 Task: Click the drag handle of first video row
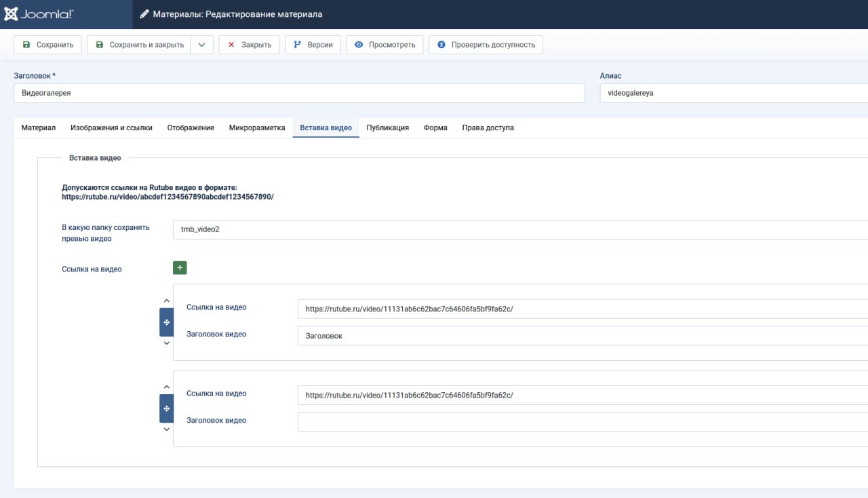click(167, 322)
